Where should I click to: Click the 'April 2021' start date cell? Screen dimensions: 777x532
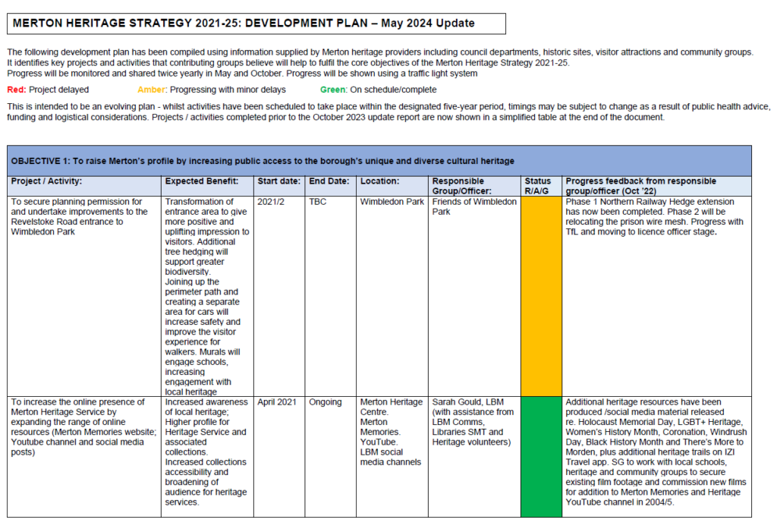[x=278, y=402]
